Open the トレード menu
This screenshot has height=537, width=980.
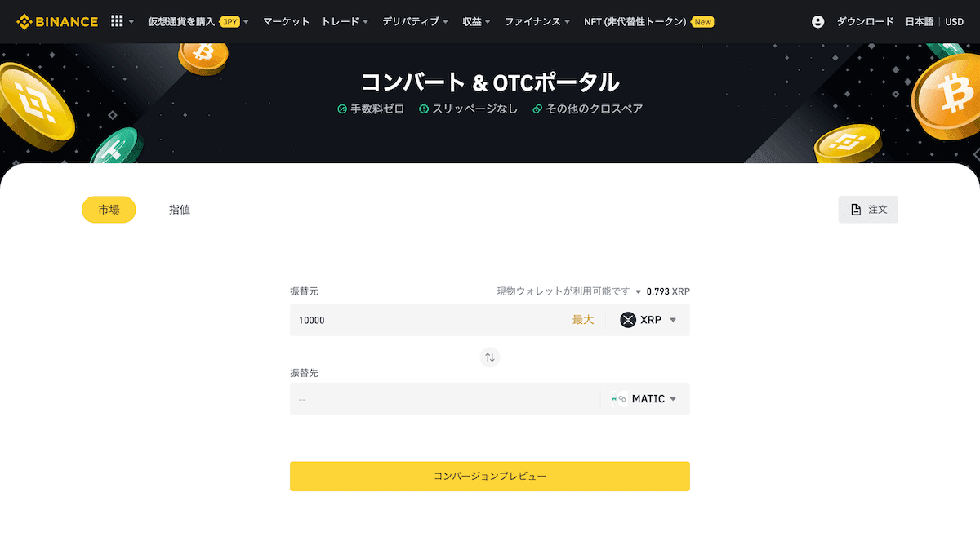point(345,22)
